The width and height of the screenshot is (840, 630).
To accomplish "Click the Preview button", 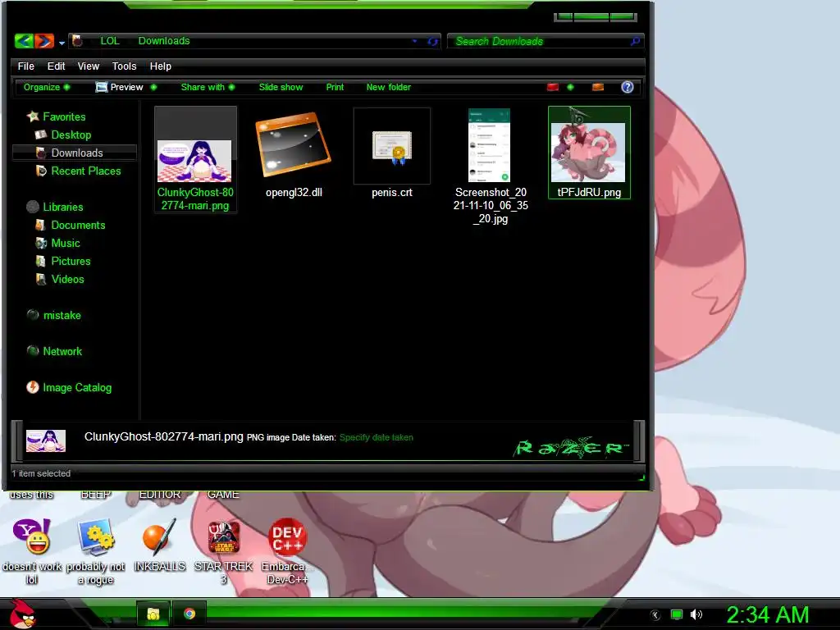I will click(120, 87).
